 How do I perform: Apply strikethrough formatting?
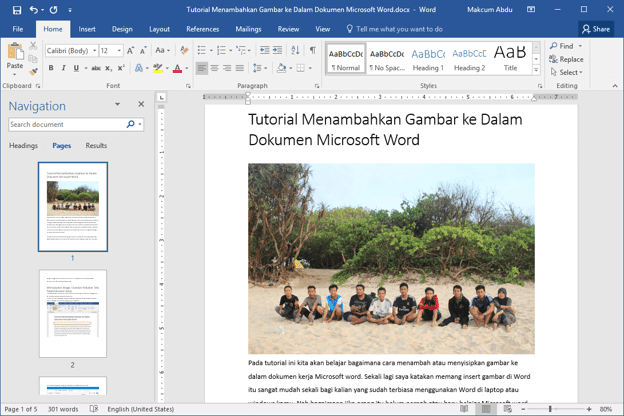pos(96,68)
